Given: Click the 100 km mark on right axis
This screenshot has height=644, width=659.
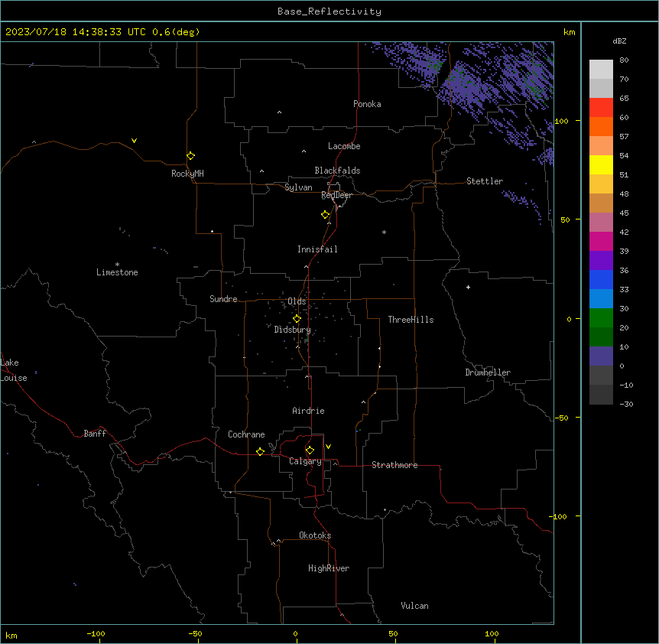Looking at the screenshot, I should coord(561,121).
